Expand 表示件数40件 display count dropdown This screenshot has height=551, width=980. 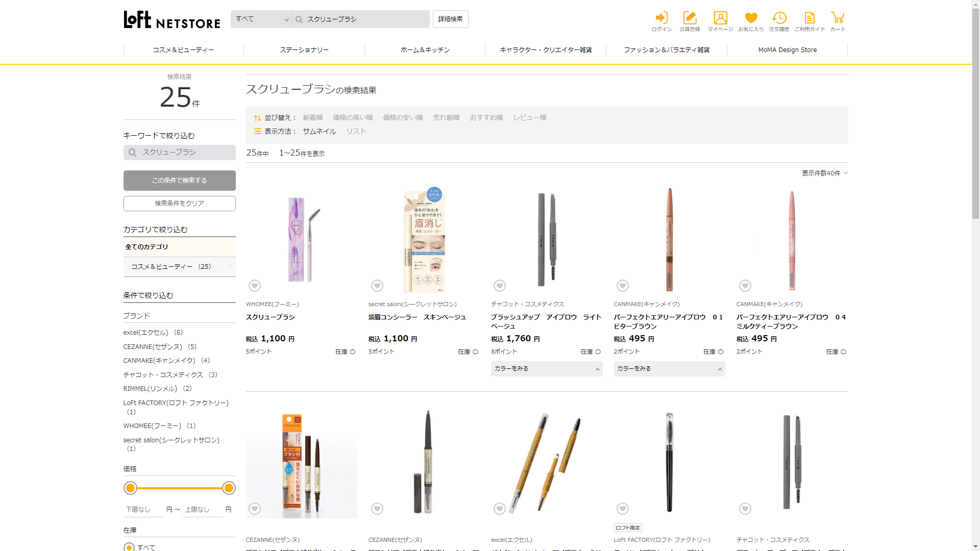(824, 173)
